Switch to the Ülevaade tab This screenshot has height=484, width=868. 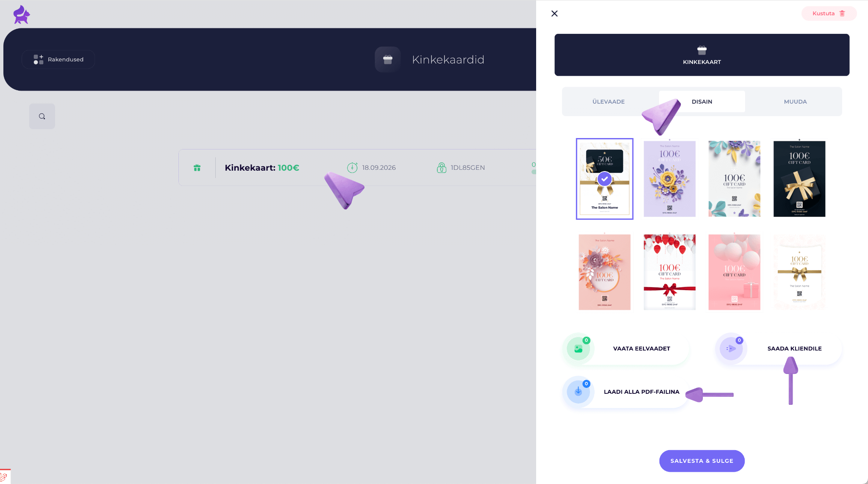608,102
